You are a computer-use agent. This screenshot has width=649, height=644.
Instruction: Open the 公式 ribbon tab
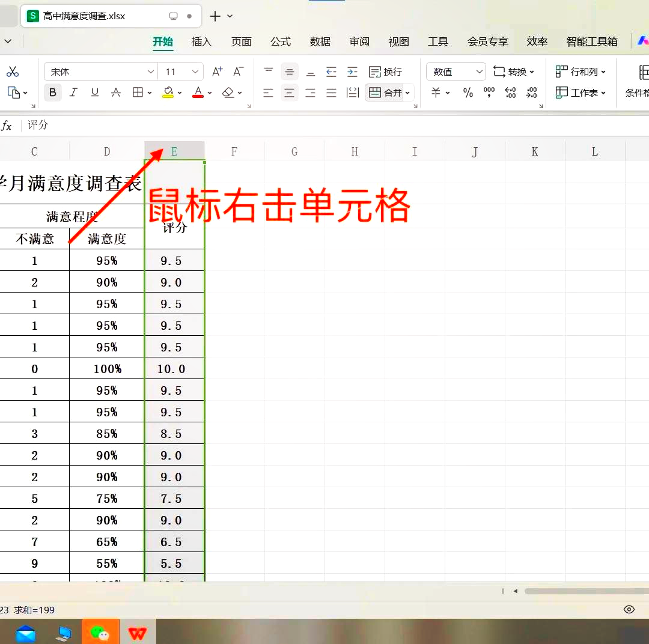coord(281,41)
